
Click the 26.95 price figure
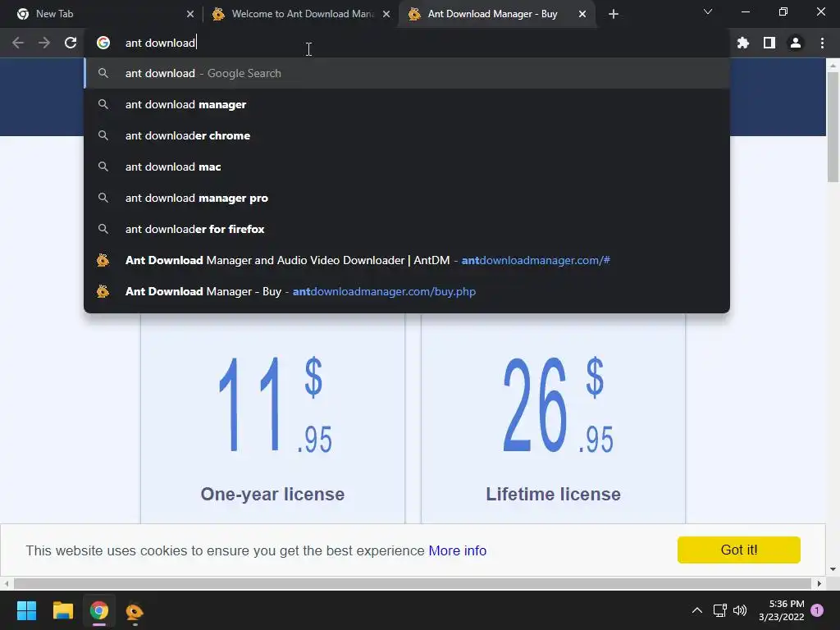click(558, 405)
